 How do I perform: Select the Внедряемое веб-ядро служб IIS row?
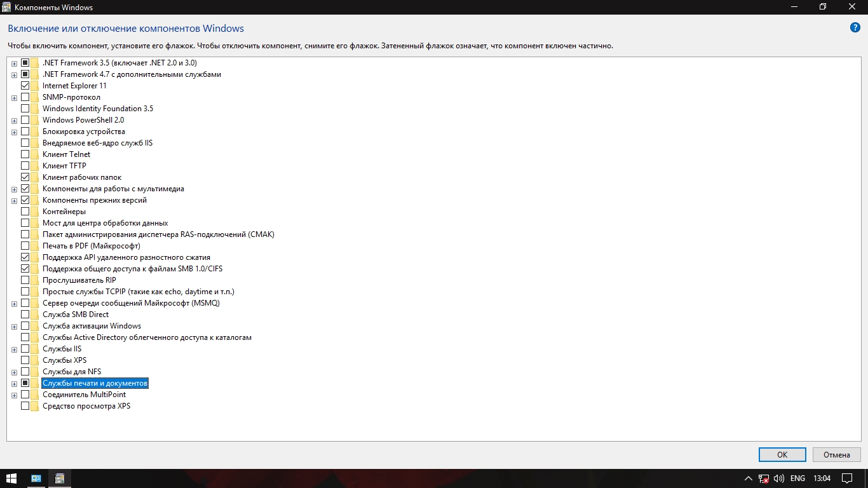(97, 143)
